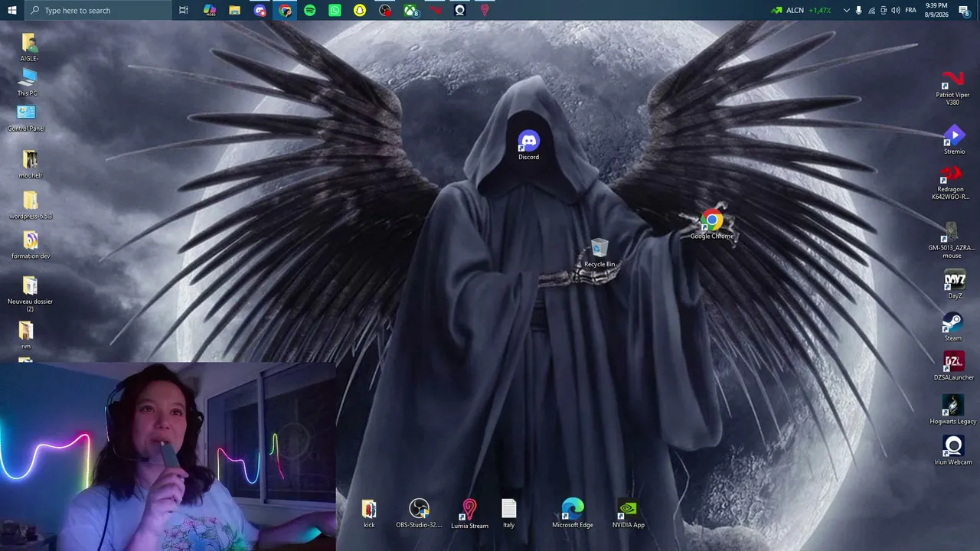The width and height of the screenshot is (980, 551).
Task: Open the volume control flyout
Action: (x=896, y=10)
